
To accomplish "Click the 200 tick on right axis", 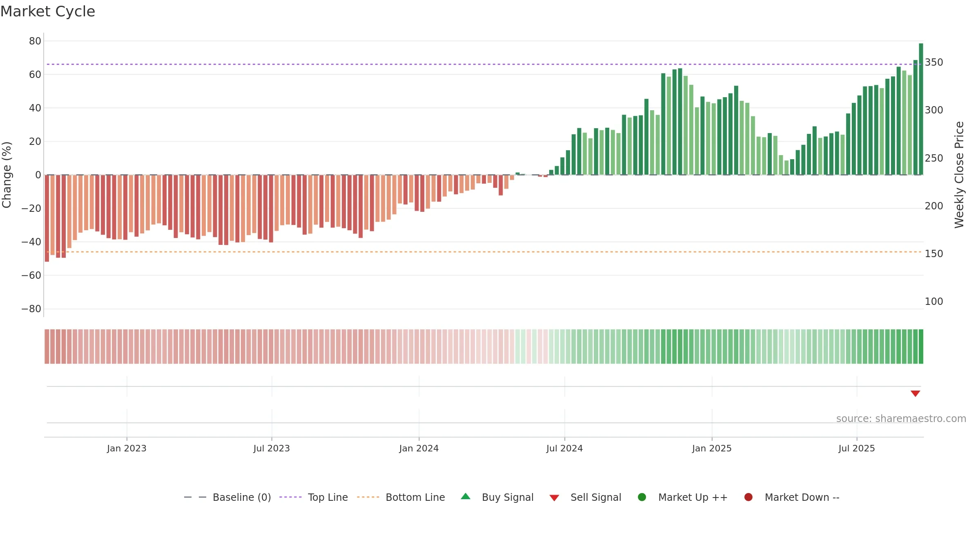I will tap(934, 206).
